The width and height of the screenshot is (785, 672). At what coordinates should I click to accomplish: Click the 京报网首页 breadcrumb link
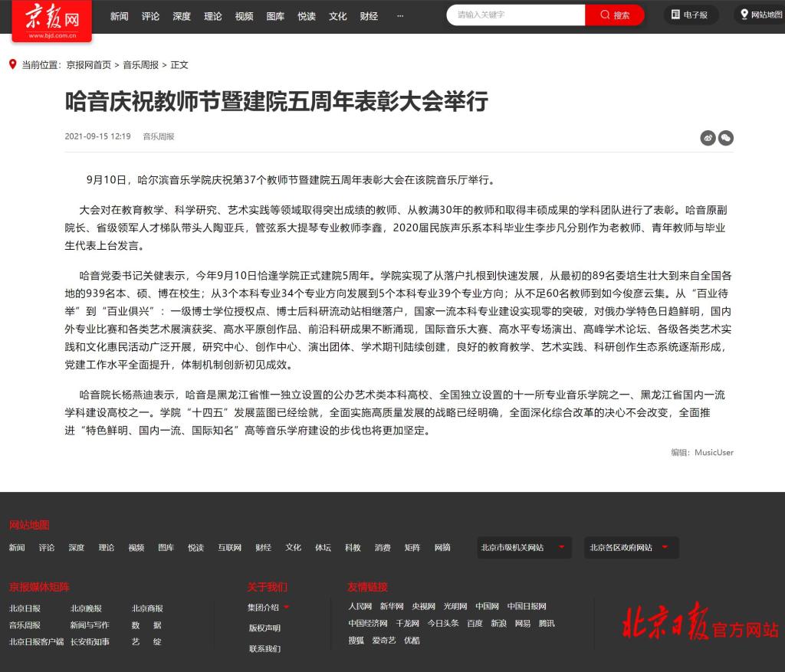point(88,65)
